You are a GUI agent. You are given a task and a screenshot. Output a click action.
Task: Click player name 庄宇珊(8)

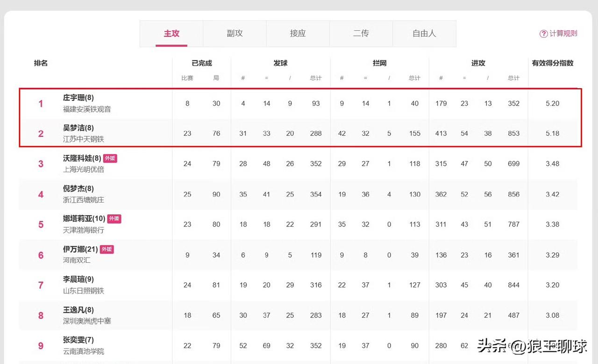[78, 98]
